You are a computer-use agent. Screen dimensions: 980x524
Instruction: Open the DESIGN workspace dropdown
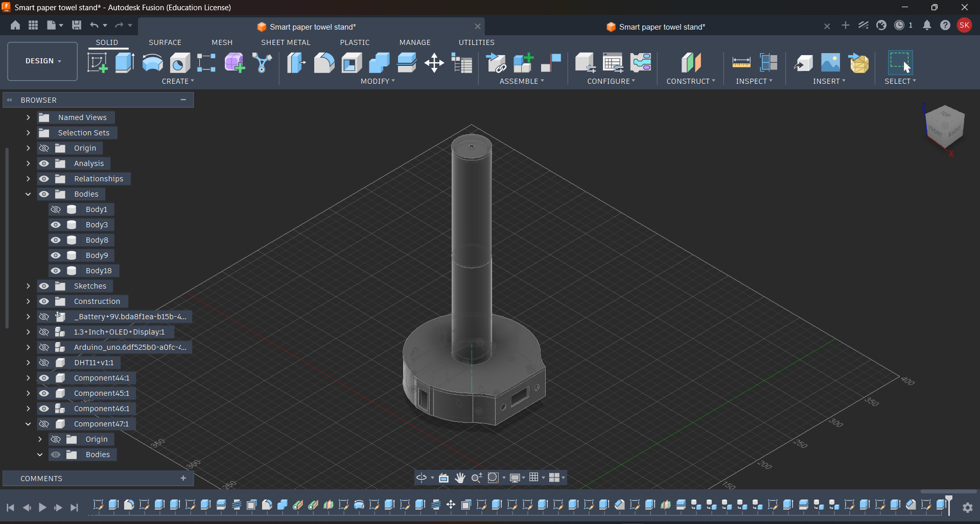coord(42,61)
